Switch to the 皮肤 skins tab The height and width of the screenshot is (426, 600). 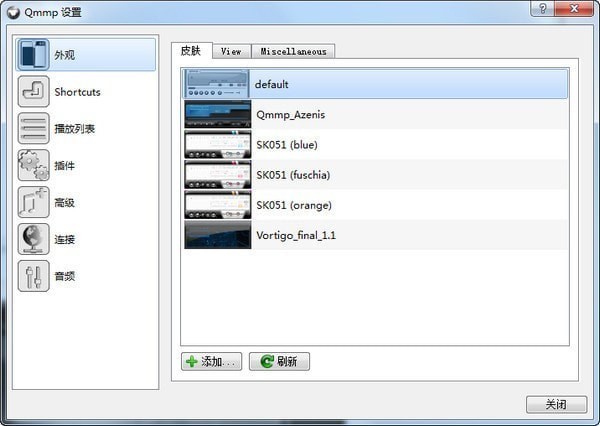[192, 50]
